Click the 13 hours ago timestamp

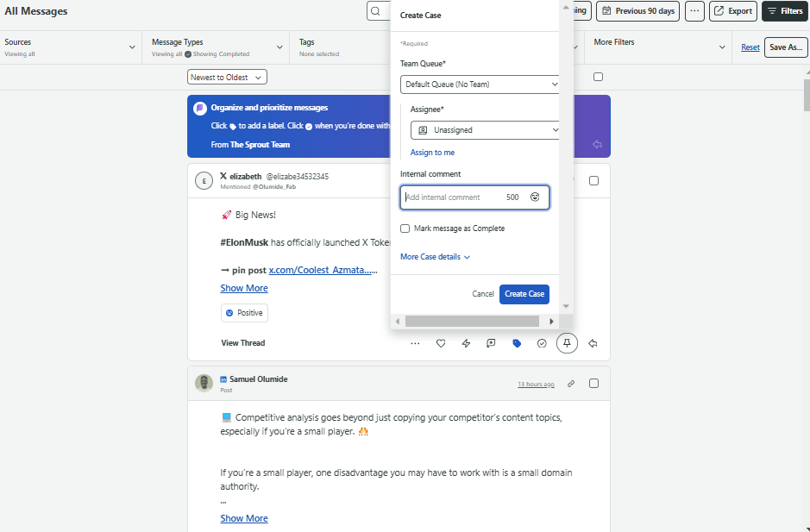coord(536,385)
